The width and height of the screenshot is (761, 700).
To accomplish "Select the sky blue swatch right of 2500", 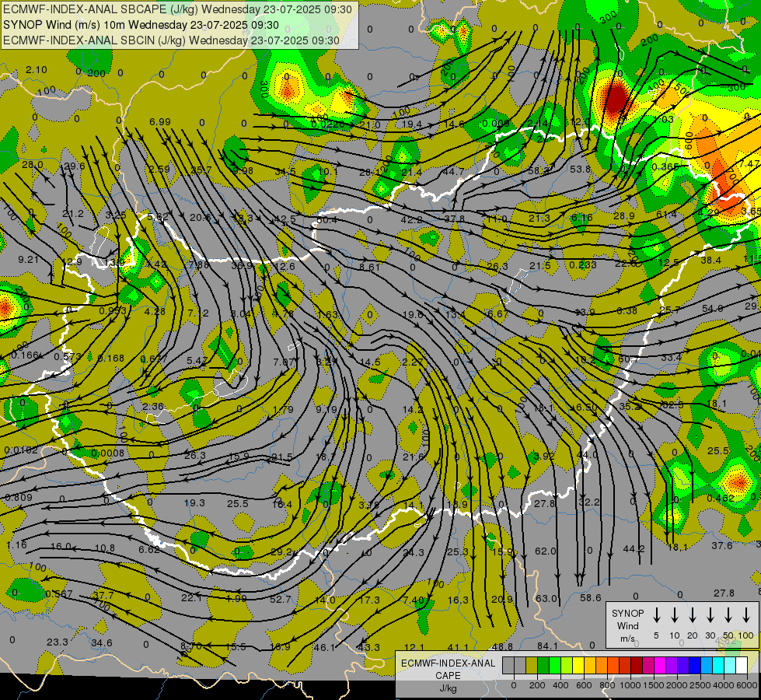I will click(707, 665).
